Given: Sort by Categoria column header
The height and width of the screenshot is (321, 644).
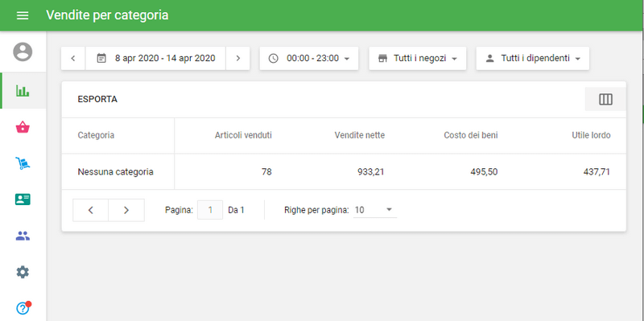Looking at the screenshot, I should [x=96, y=135].
